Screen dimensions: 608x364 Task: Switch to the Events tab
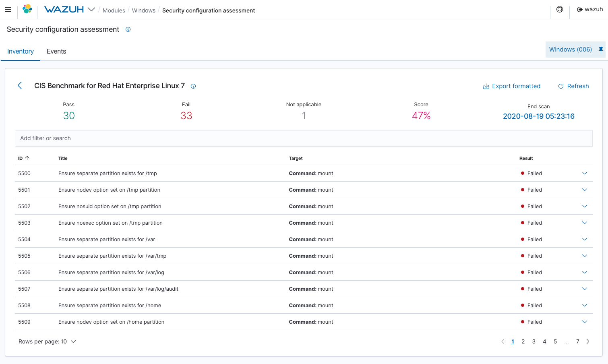pos(56,51)
